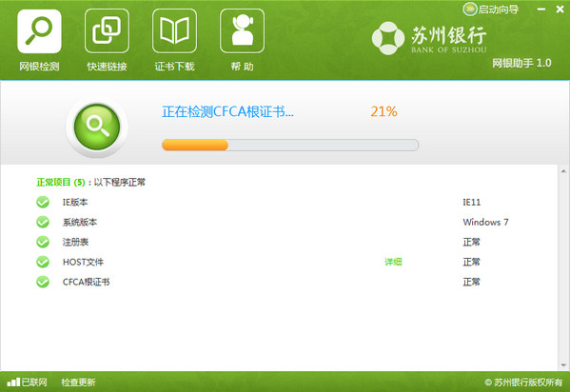Viewport: 570px width, 392px height.
Task: Open the 证书下载 book icon
Action: (x=174, y=31)
